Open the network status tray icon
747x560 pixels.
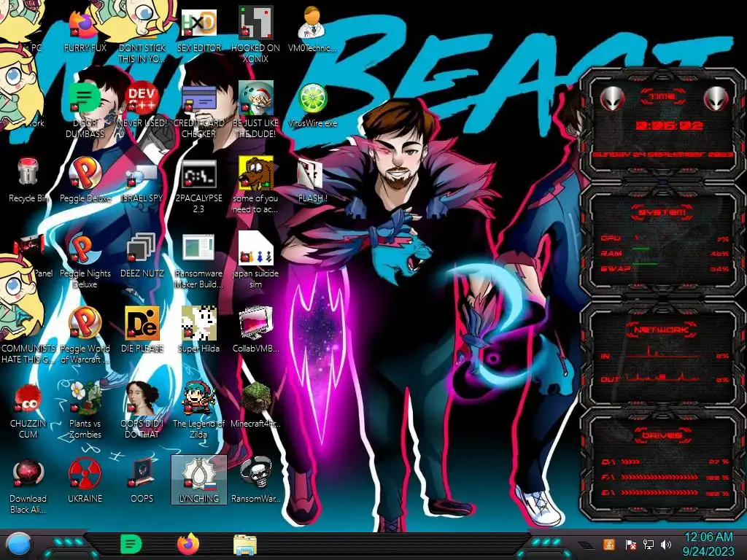[x=649, y=544]
